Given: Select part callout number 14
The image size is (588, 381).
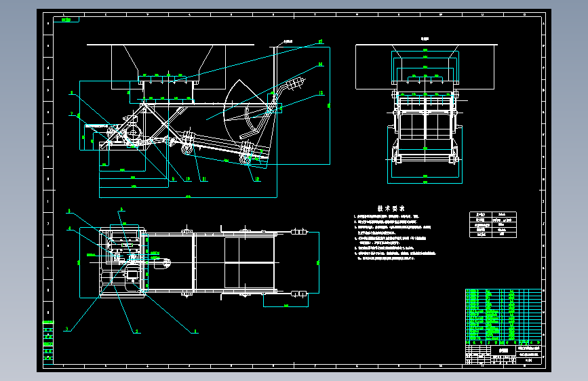Looking at the screenshot, I should coord(321,64).
